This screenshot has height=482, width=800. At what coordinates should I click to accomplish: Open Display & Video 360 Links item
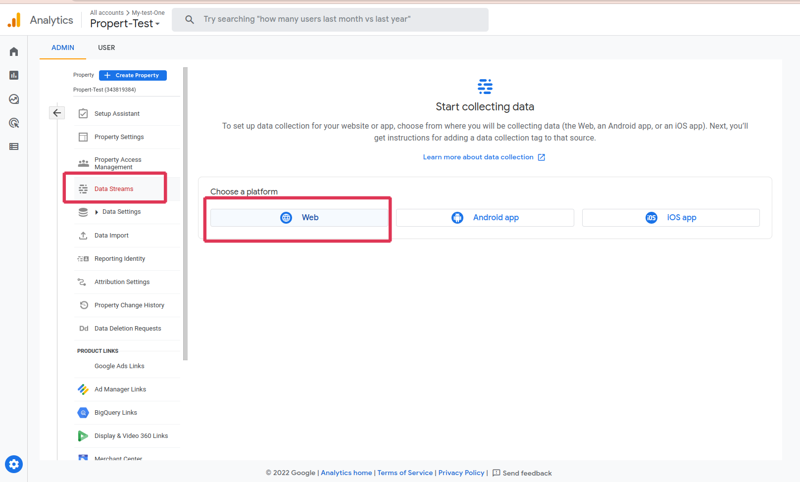(x=131, y=436)
